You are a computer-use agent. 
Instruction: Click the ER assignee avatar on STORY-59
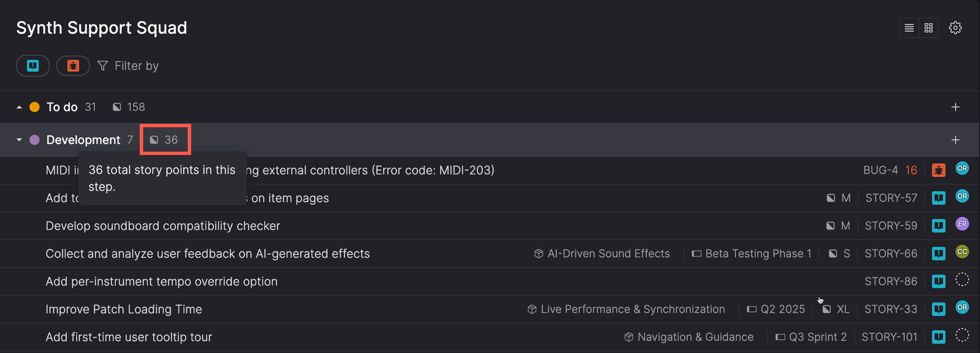click(962, 224)
